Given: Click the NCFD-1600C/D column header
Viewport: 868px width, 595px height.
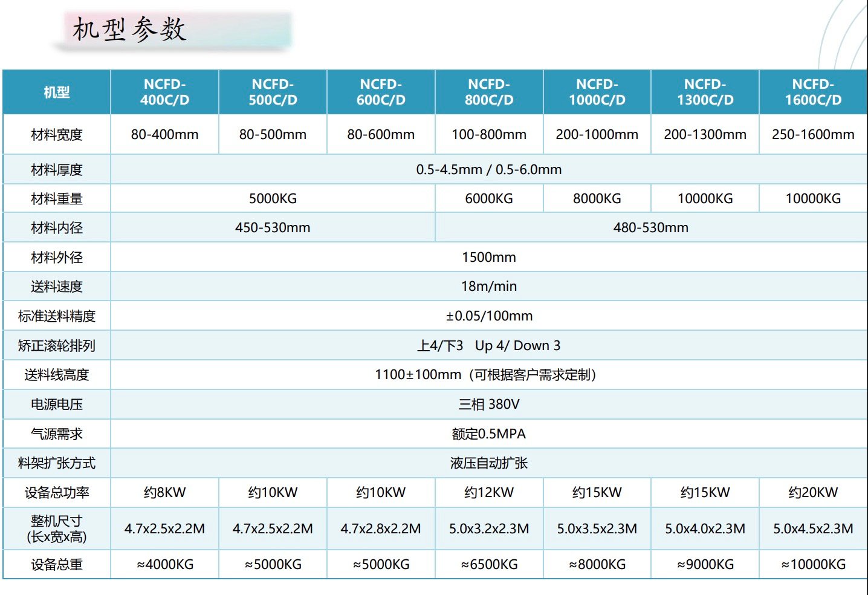Looking at the screenshot, I should coord(814,92).
